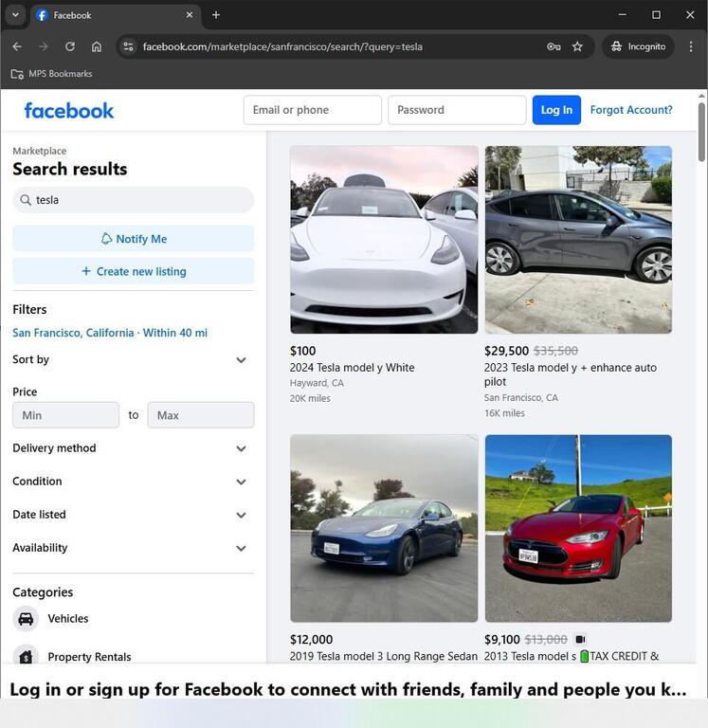The height and width of the screenshot is (728, 708).
Task: Click the browser back arrow
Action: tap(17, 46)
